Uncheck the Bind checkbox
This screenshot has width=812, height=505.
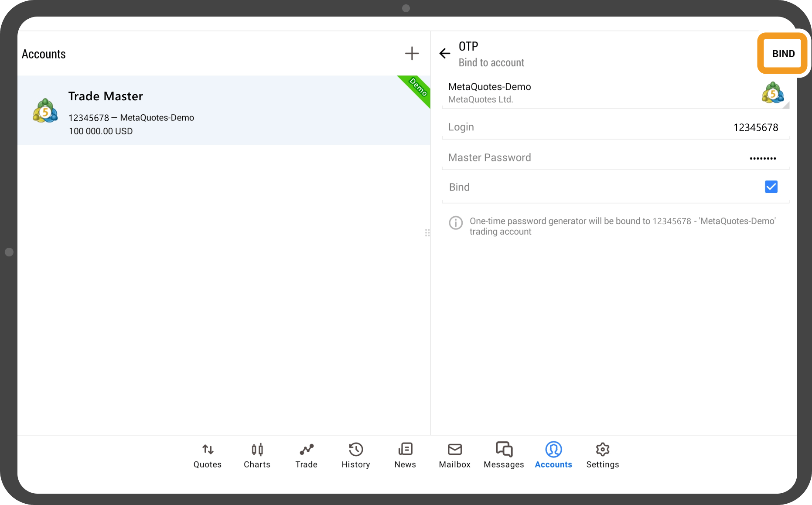(x=771, y=187)
